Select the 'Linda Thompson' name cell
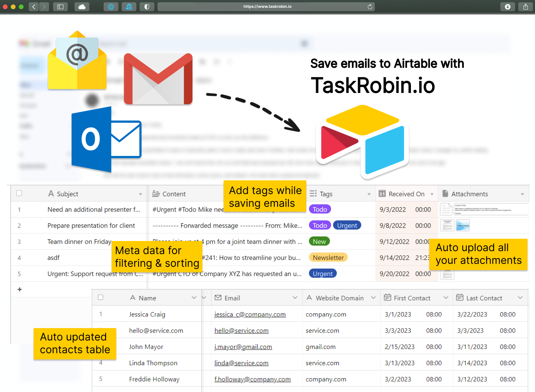The image size is (535, 392). tap(153, 363)
